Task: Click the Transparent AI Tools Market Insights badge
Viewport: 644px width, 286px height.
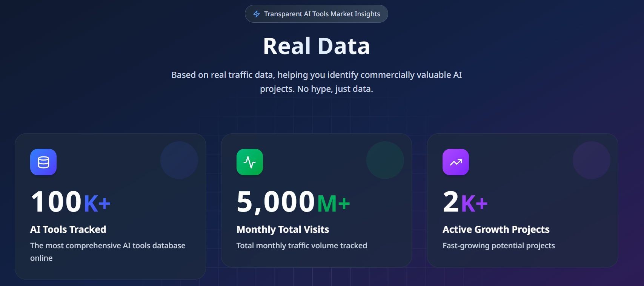Action: [316, 14]
